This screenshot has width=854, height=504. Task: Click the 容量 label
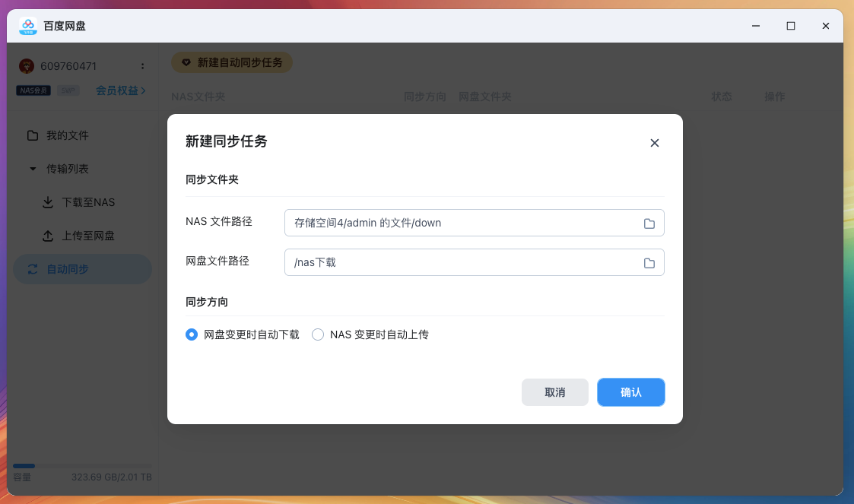click(x=22, y=477)
